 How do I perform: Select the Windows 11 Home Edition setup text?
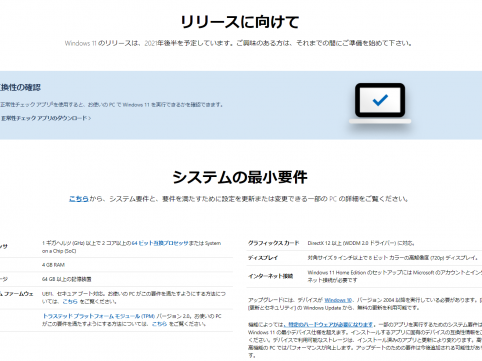coord(395,276)
